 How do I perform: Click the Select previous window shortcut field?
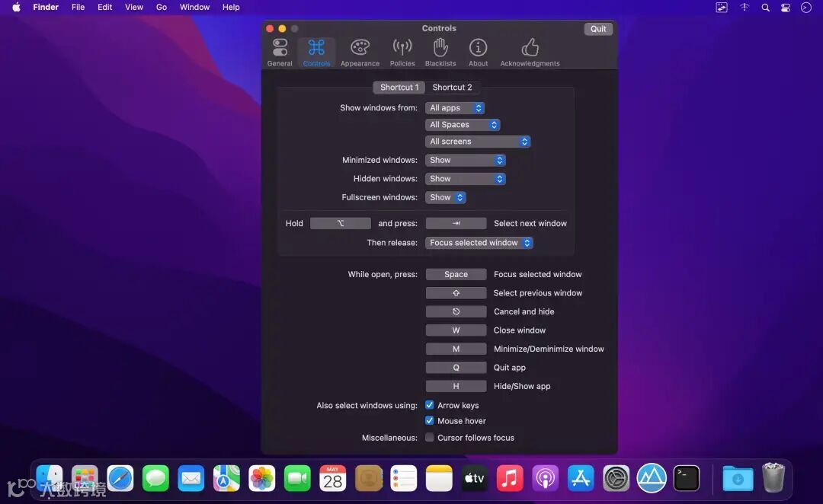click(456, 293)
